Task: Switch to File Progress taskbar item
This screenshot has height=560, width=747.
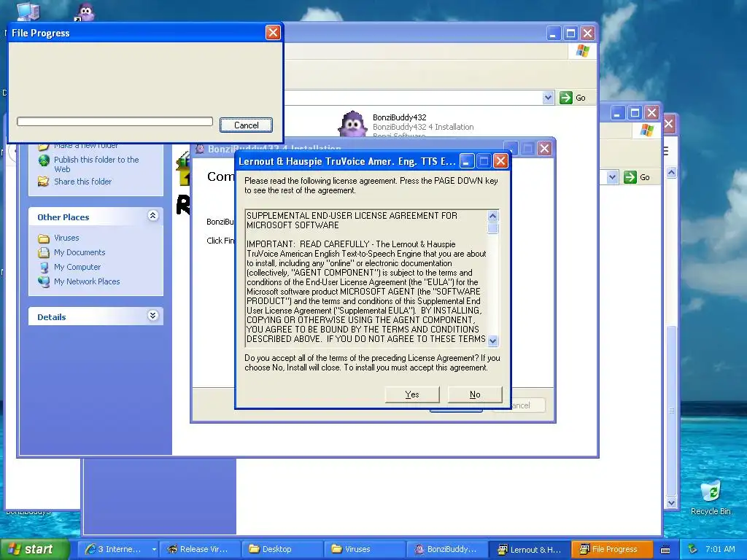Action: click(x=611, y=549)
